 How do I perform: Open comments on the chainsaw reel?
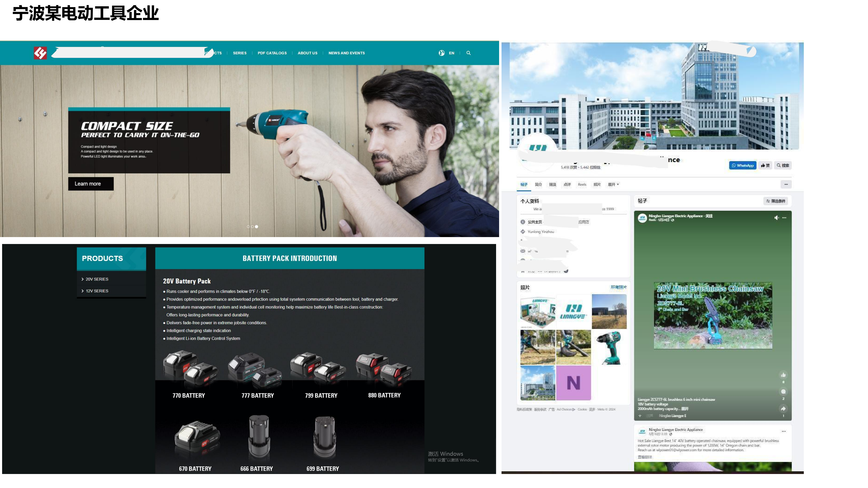point(783,392)
